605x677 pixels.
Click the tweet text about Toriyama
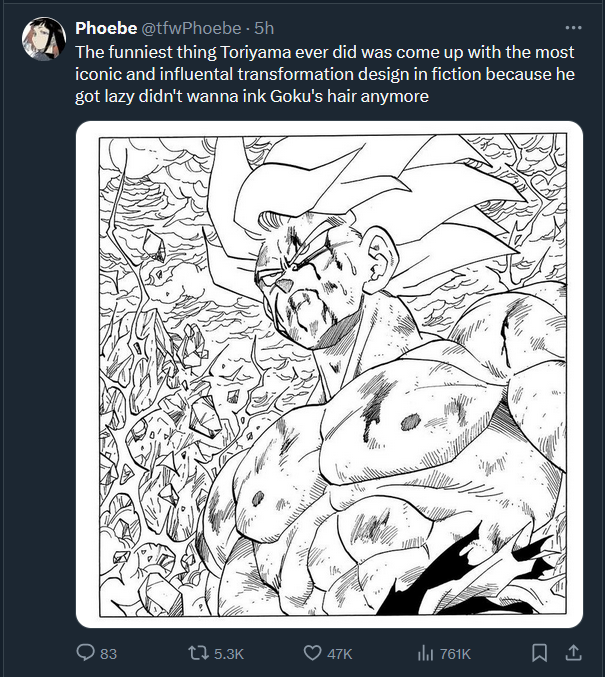pos(325,74)
